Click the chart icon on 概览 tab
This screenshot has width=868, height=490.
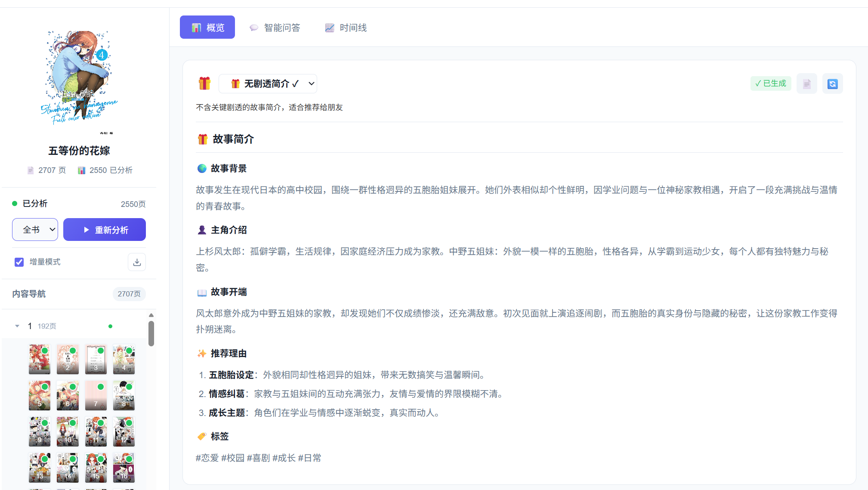197,28
